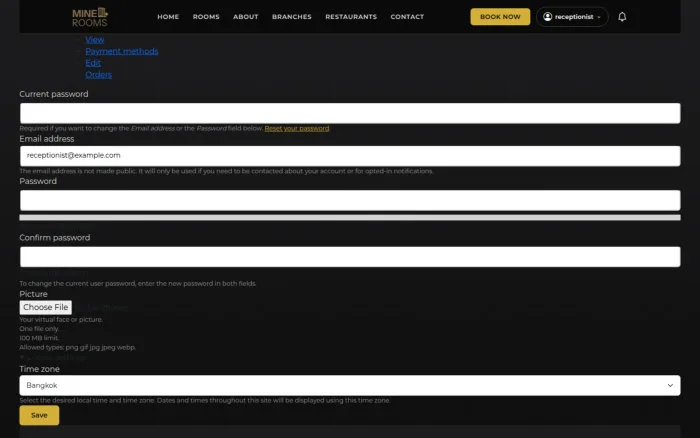Open the notification bell icon
The image size is (700, 438).
tap(622, 17)
